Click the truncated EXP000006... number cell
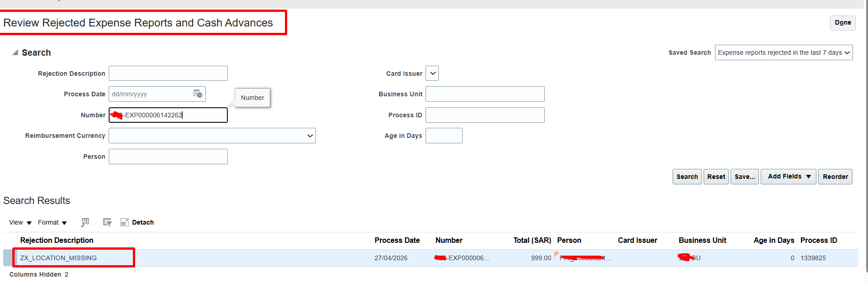Viewport: 868px width, 283px height. pyautogui.click(x=463, y=258)
